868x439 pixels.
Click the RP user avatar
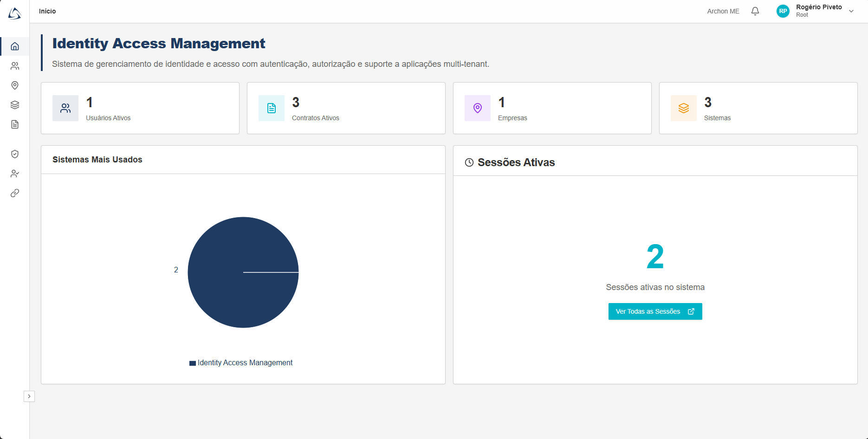click(783, 11)
